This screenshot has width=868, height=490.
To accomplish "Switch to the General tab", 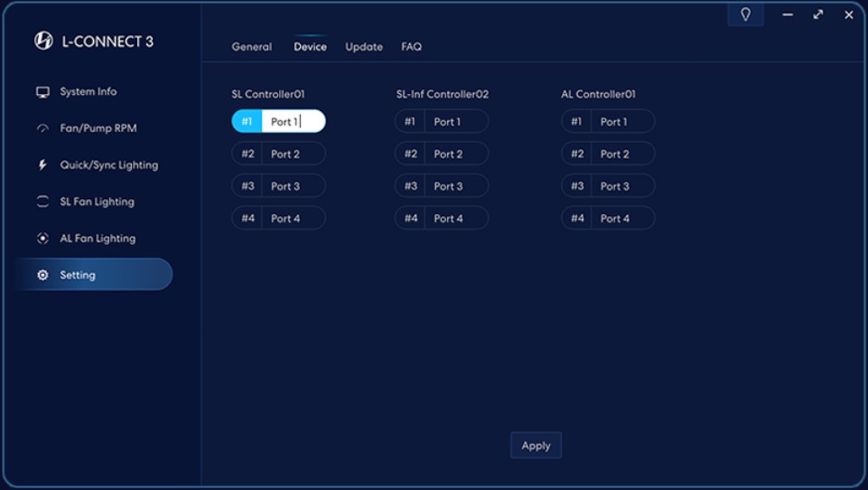I will (x=251, y=47).
